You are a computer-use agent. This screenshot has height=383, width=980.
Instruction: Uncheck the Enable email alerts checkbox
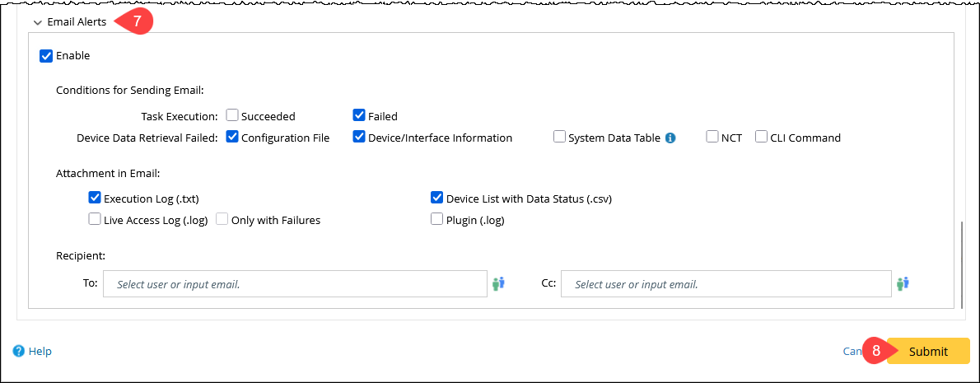click(46, 56)
